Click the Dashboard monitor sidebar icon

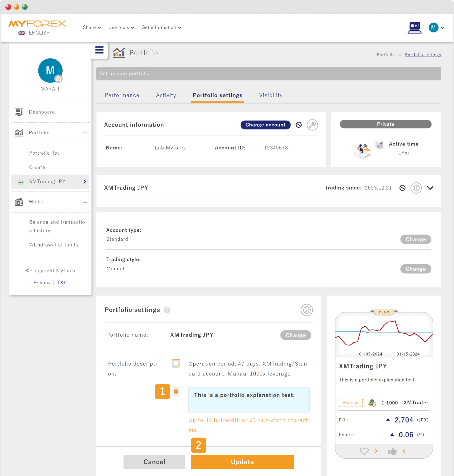tap(19, 112)
